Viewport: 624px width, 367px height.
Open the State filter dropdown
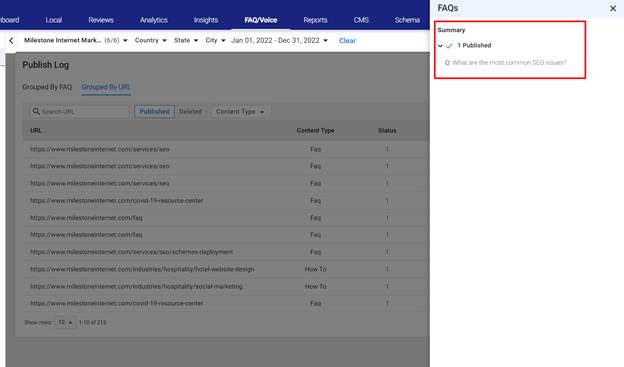point(186,40)
